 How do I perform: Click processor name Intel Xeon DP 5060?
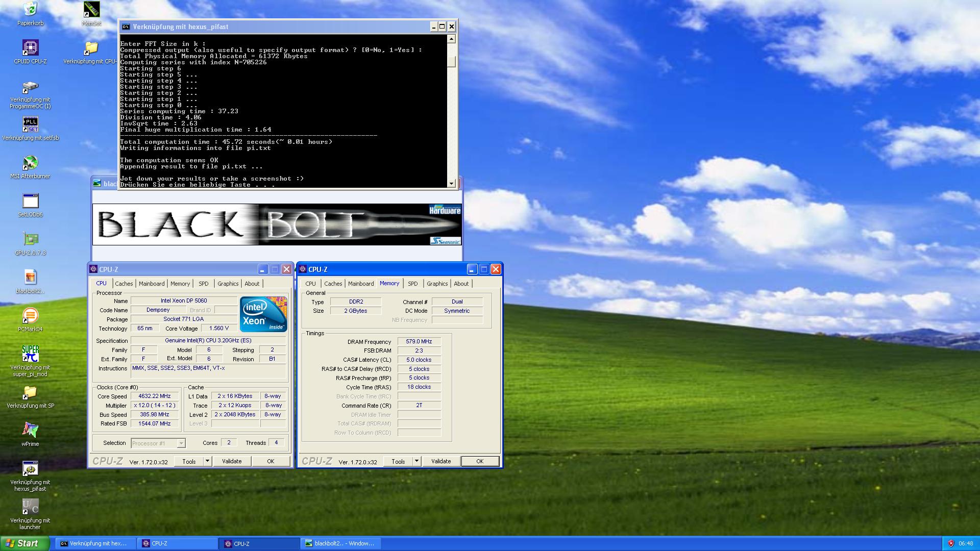[x=184, y=301]
